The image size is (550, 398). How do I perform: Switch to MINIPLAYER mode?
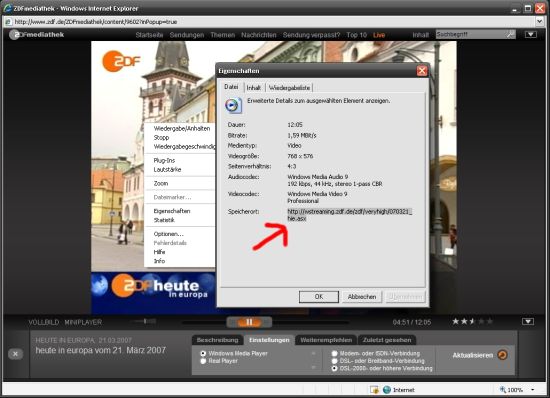pyautogui.click(x=83, y=322)
